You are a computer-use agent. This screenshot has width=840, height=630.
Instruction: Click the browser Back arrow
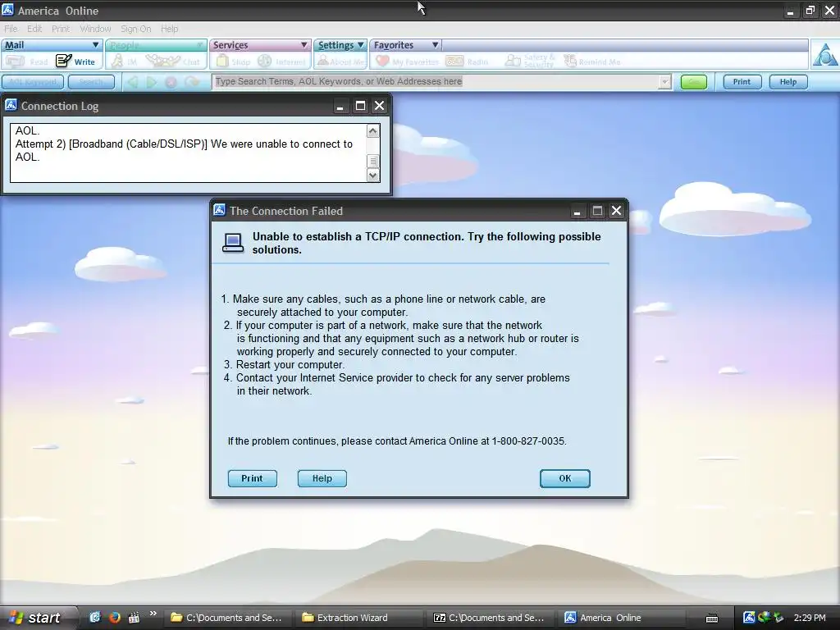click(132, 82)
